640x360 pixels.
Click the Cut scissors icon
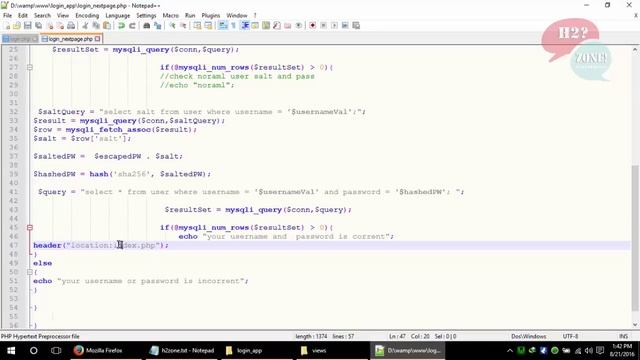point(85,26)
